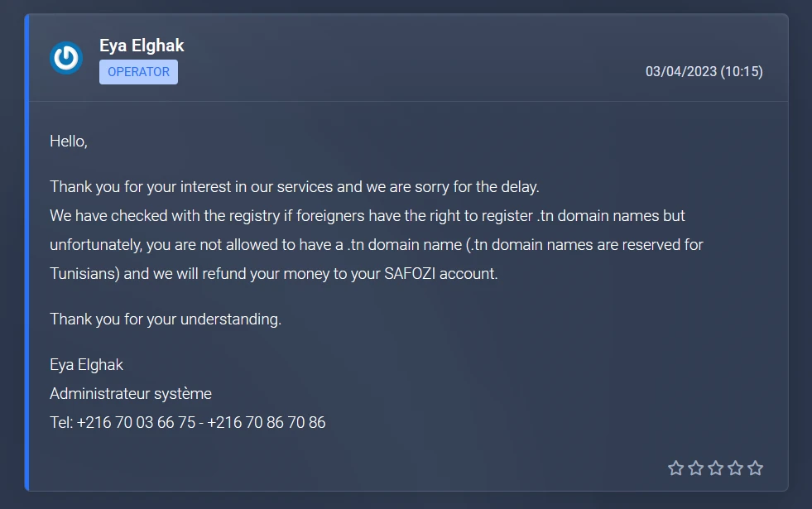Click "Thank you for your understanding." line
This screenshot has height=509, width=812.
pyautogui.click(x=166, y=319)
